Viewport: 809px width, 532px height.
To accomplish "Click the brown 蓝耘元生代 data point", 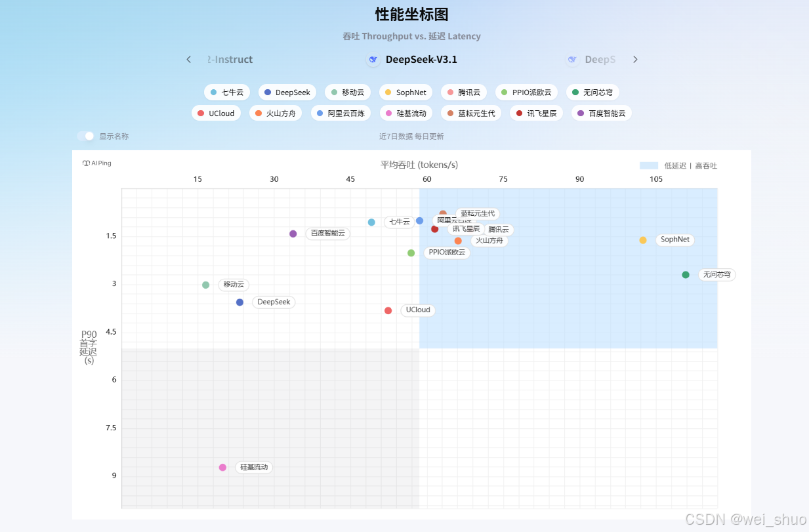I will [443, 214].
